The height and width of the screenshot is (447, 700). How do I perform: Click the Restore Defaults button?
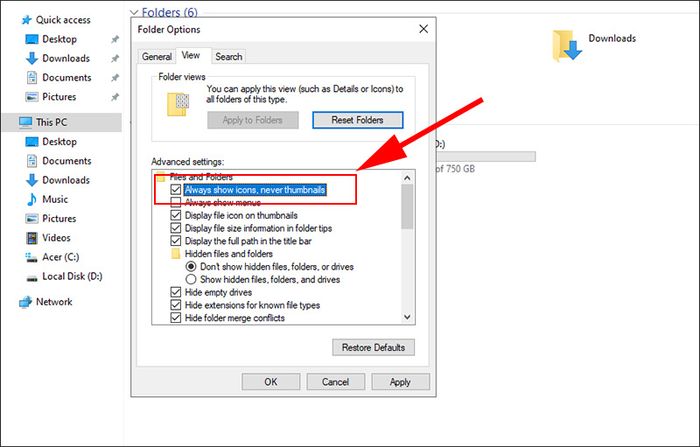click(373, 347)
